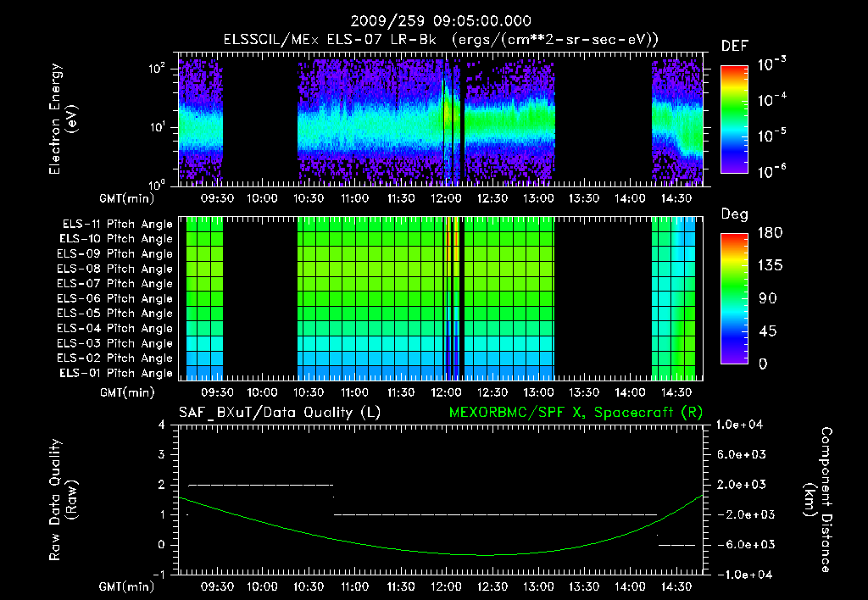Click the 10^-3 value on the DEF scale

point(772,64)
